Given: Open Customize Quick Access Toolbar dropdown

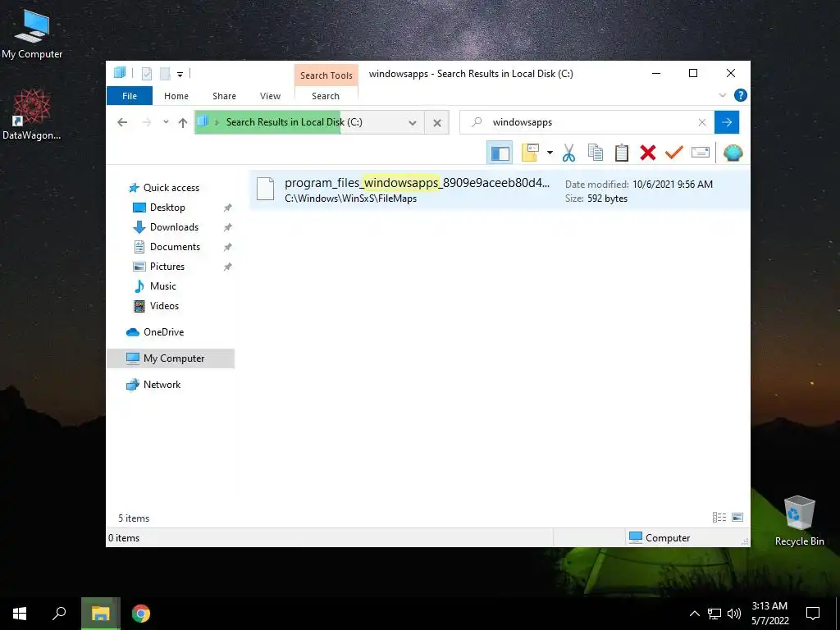Looking at the screenshot, I should pos(180,75).
